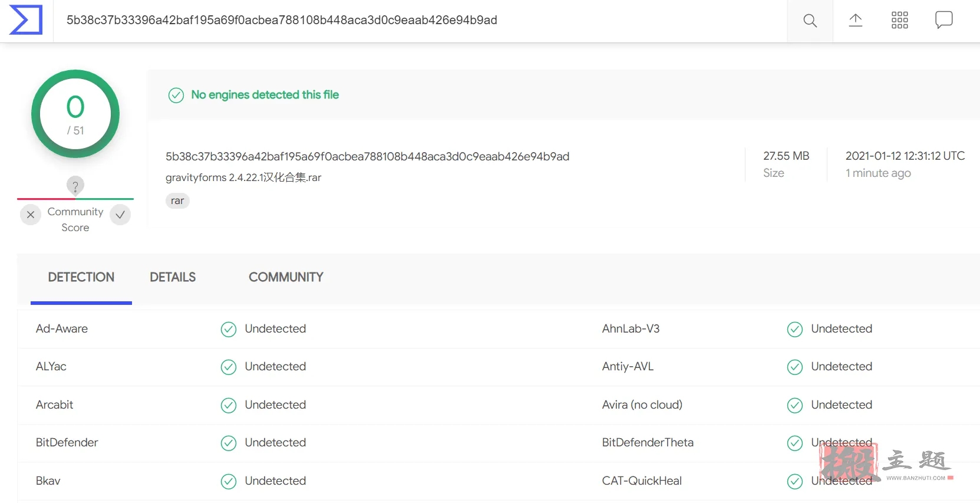Open the apps grid icon

[900, 21]
